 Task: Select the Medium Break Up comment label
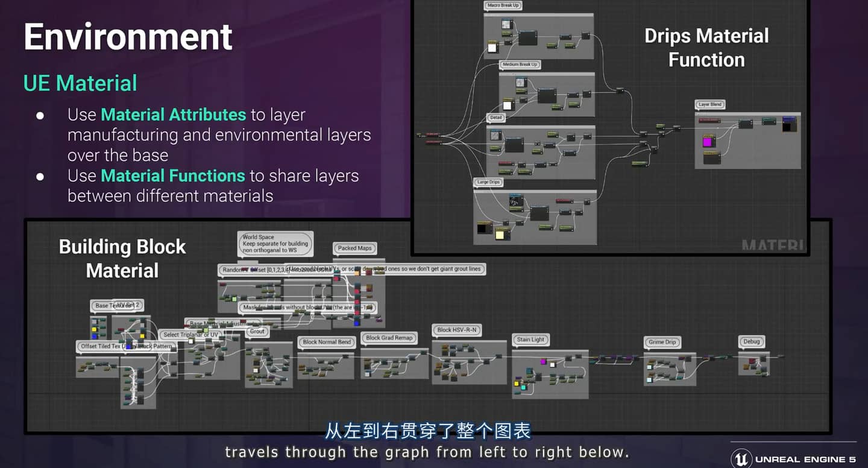click(520, 65)
